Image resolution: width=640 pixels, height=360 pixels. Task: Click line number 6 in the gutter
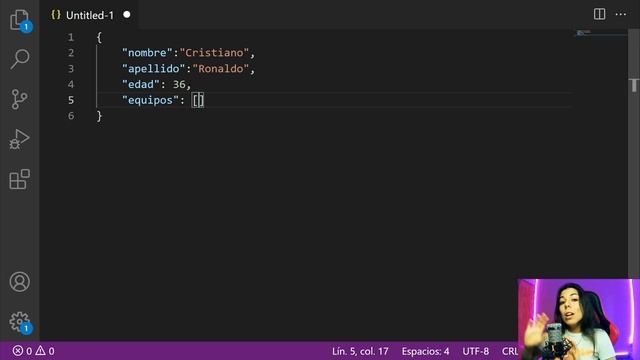71,116
